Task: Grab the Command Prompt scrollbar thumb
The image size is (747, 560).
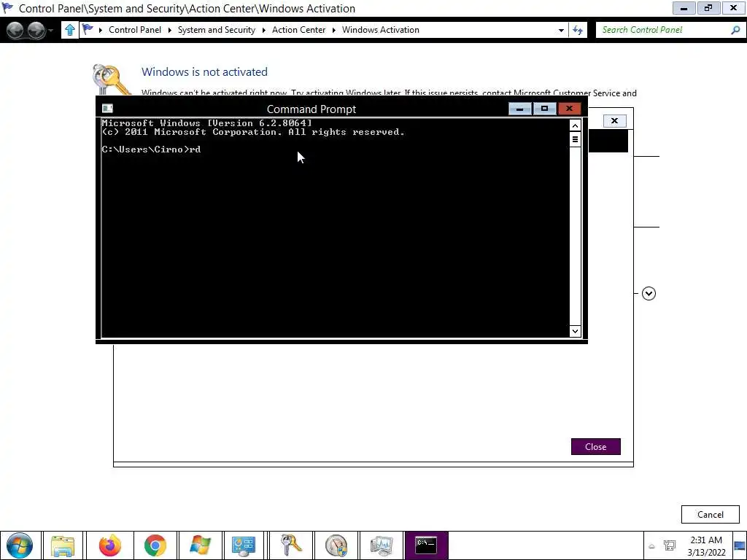Action: 575,139
